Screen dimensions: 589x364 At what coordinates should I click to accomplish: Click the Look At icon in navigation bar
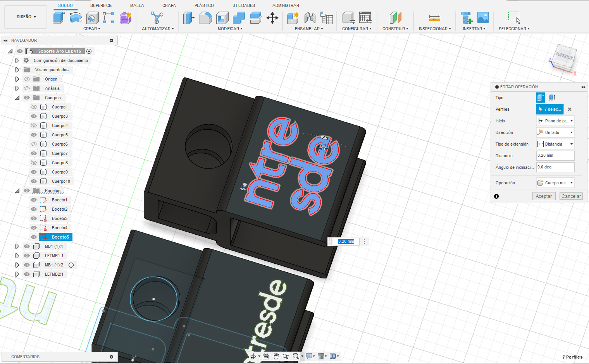point(266,356)
